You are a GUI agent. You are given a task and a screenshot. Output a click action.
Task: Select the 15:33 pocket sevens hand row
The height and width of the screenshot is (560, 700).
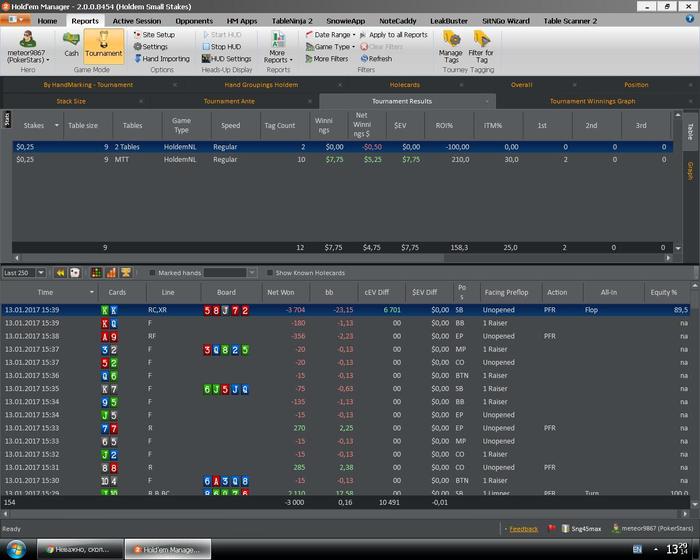click(x=346, y=428)
